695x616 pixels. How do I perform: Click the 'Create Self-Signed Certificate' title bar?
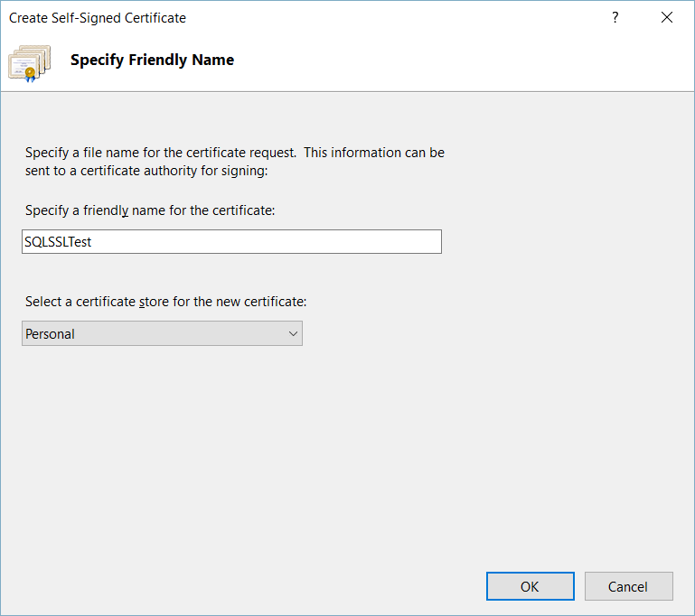271,17
